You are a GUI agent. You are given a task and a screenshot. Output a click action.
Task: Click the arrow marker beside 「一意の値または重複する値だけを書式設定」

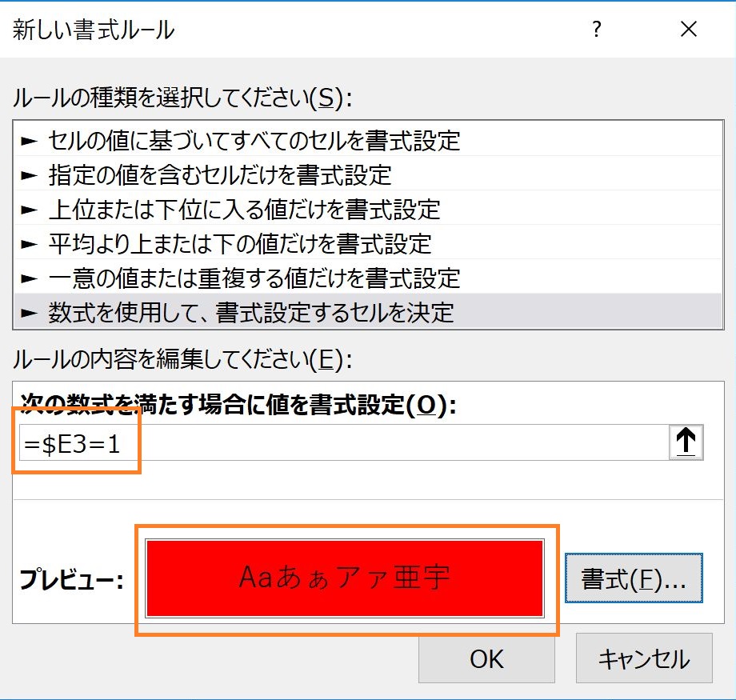[27, 278]
